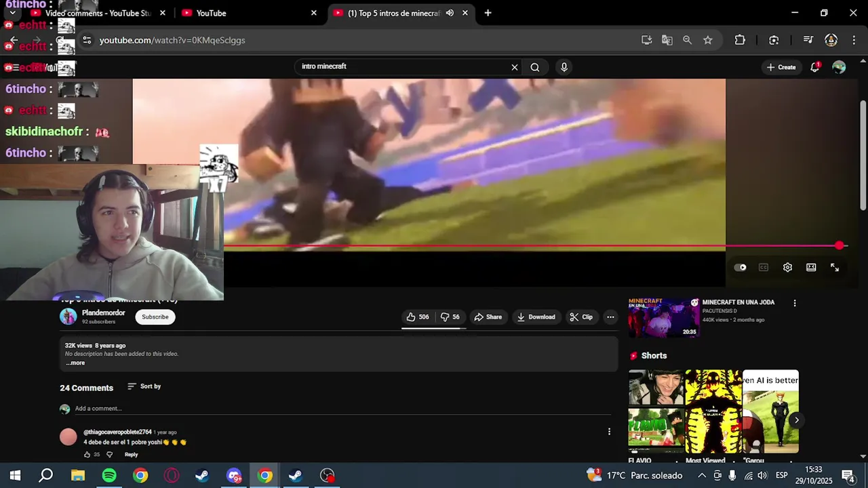Viewport: 868px width, 488px height.
Task: Toggle the autoplay switch in player
Action: point(741,268)
